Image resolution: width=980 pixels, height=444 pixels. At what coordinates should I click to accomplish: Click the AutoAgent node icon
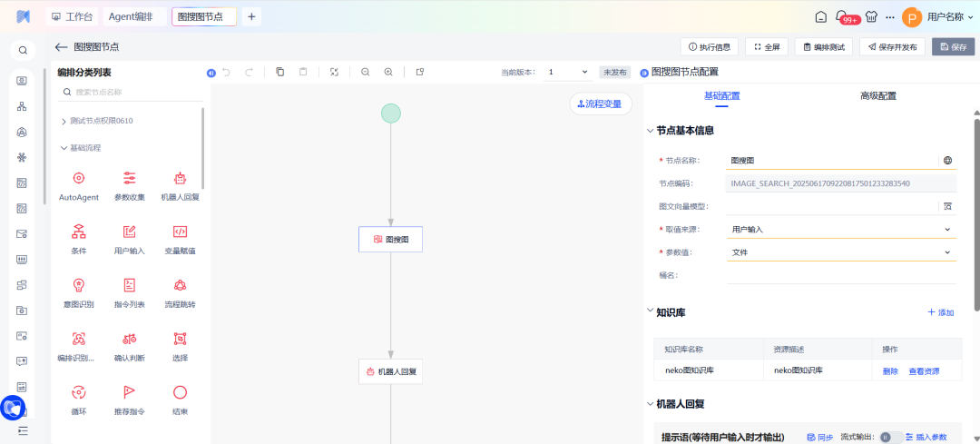click(79, 179)
